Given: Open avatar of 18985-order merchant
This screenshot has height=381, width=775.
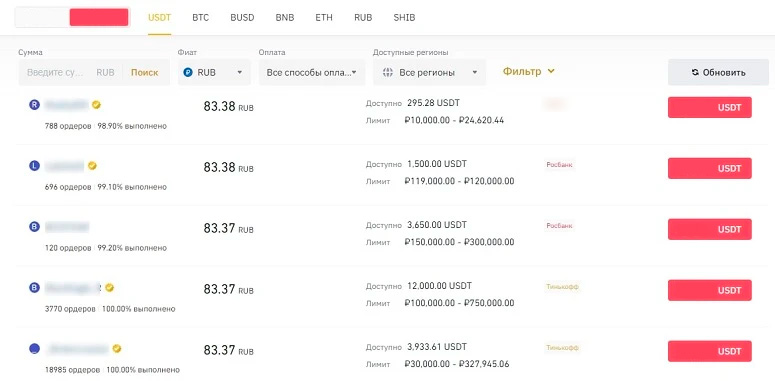Looking at the screenshot, I should click(34, 349).
